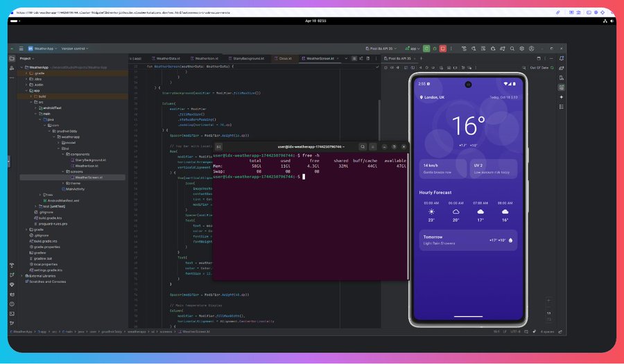This screenshot has width=624, height=364.
Task: Click "4 spaces" indent in status bar
Action: point(547,331)
